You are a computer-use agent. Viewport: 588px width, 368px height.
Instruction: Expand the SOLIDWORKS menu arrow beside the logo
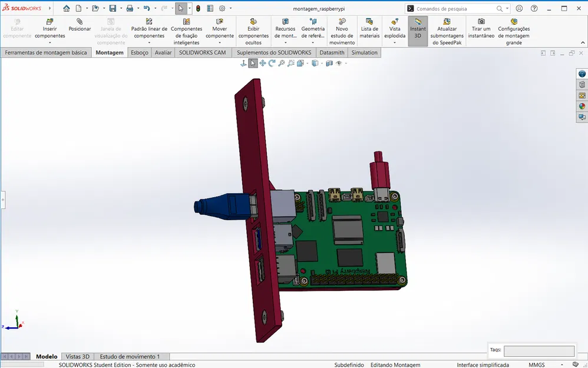[x=49, y=8]
